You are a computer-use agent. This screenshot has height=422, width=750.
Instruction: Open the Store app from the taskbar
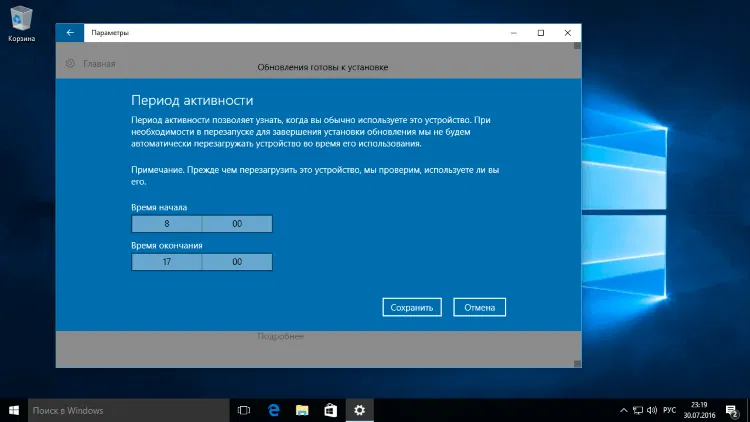(x=331, y=410)
